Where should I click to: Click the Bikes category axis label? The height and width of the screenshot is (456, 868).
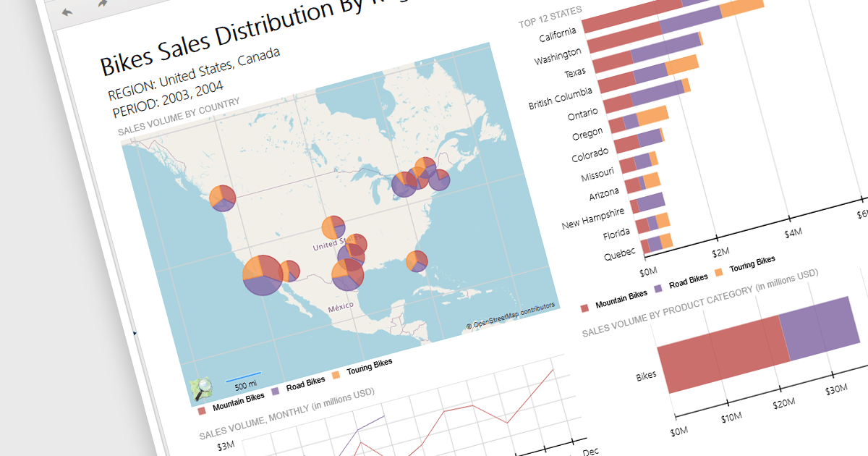pos(646,376)
